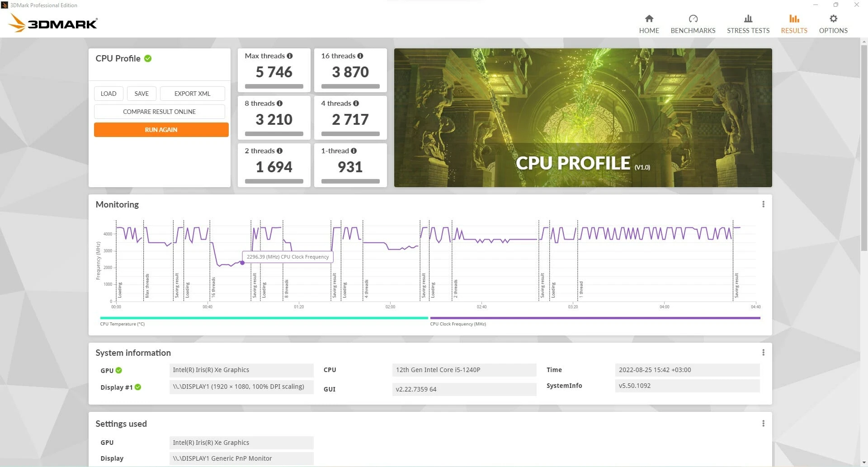This screenshot has width=868, height=467.
Task: Switch to STRESS TESTS tab label
Action: click(748, 31)
